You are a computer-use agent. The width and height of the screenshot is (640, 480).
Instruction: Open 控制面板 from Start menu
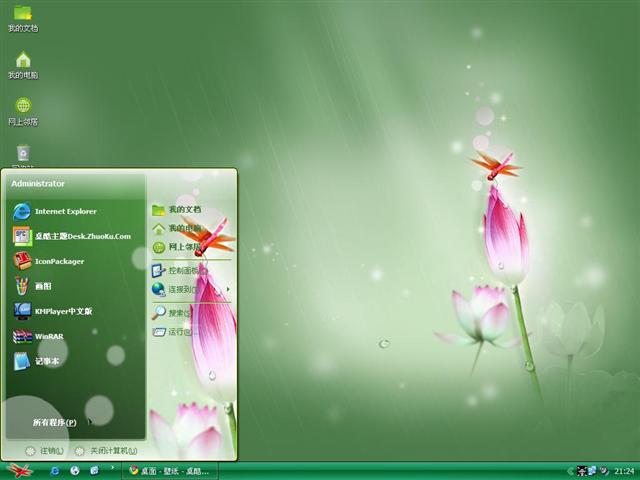click(x=186, y=270)
